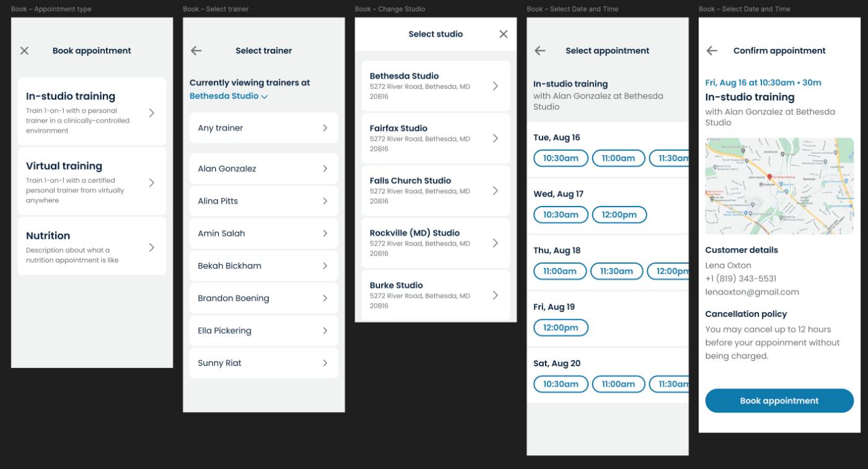This screenshot has height=469, width=868.
Task: Choose trainer Sunny Riat
Action: (x=263, y=363)
